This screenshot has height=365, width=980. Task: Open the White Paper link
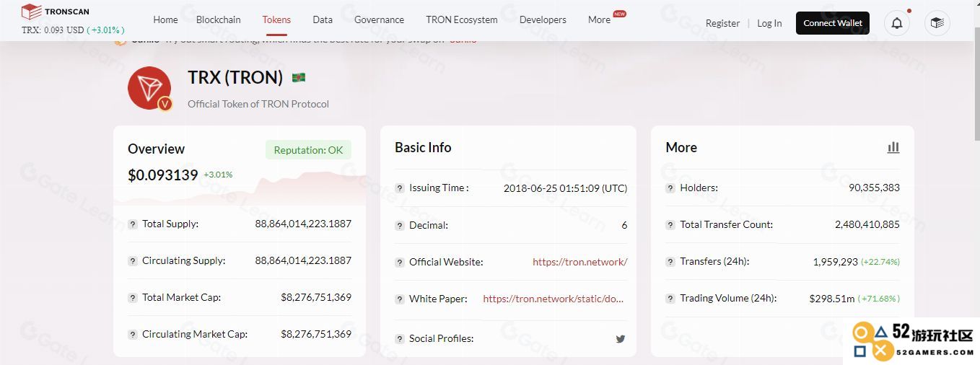pyautogui.click(x=554, y=299)
